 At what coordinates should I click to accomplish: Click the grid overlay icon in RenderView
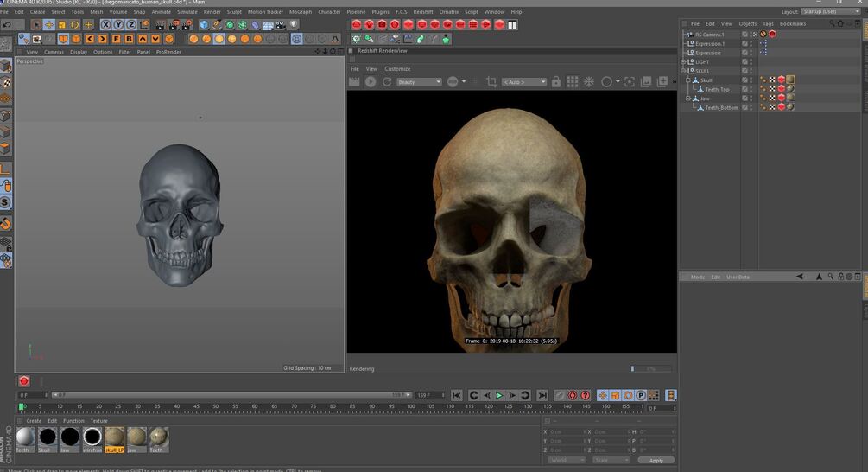573,81
